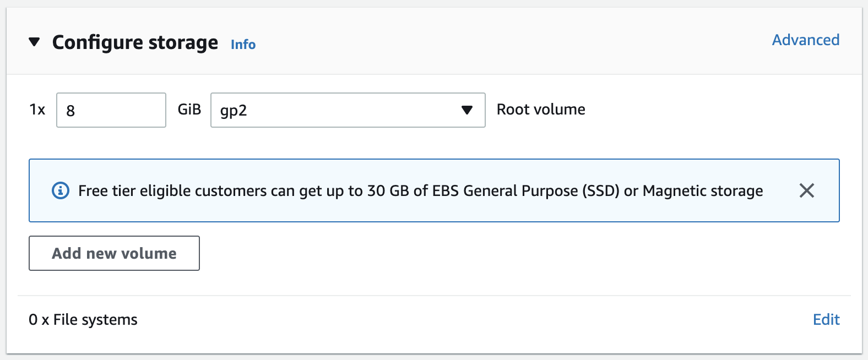Click the GiB unit label

click(x=189, y=110)
